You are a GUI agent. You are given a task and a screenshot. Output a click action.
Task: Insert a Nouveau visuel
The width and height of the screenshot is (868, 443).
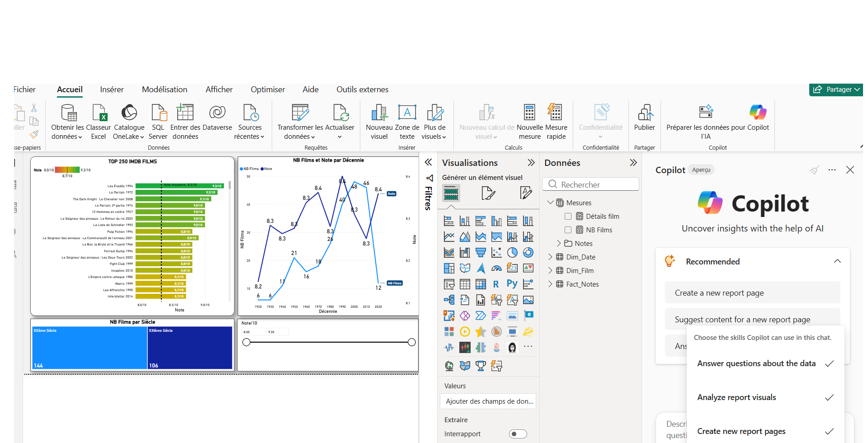(x=379, y=122)
